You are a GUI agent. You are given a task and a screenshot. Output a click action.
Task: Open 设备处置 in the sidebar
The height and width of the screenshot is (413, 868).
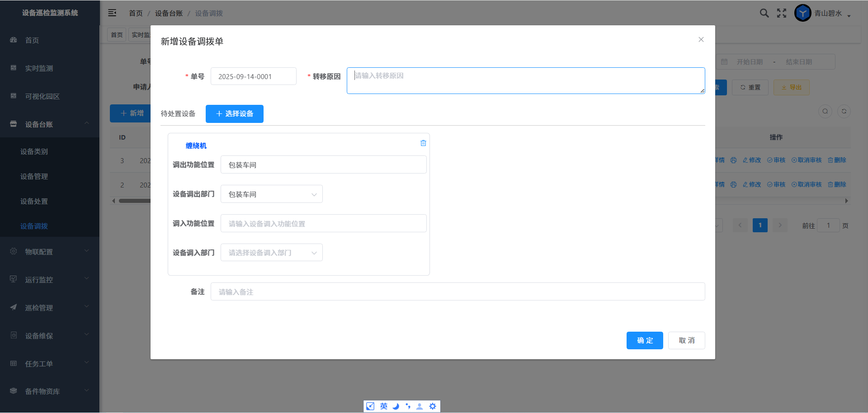[34, 201]
